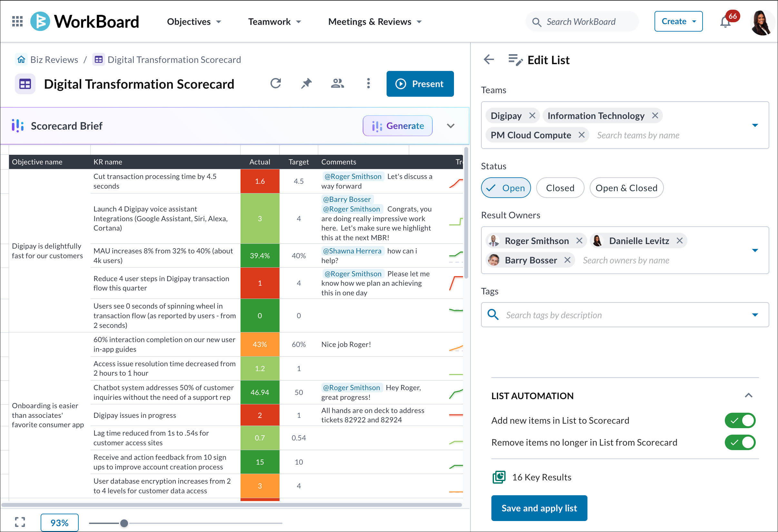778x532 pixels.
Task: Click the 93% zoom level box
Action: pyautogui.click(x=60, y=523)
